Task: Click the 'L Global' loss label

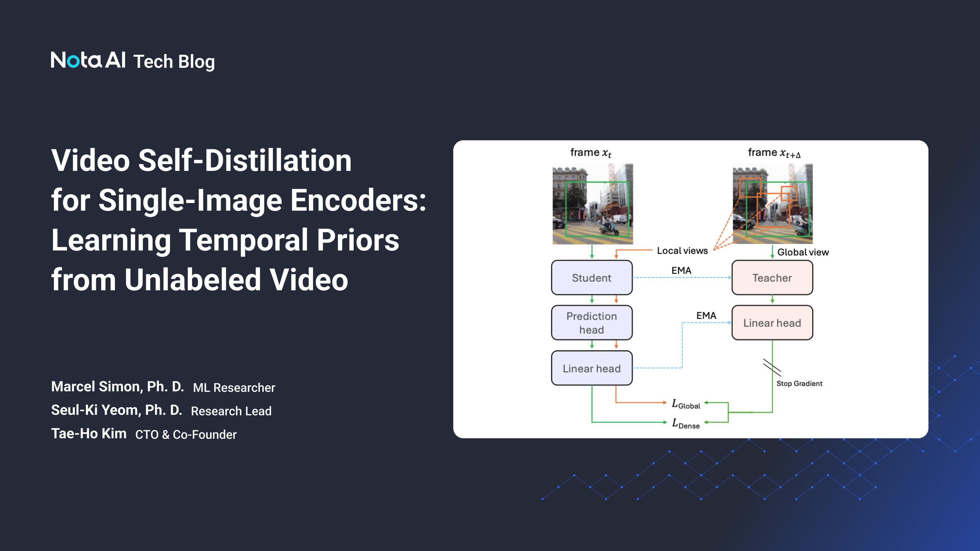Action: tap(686, 404)
